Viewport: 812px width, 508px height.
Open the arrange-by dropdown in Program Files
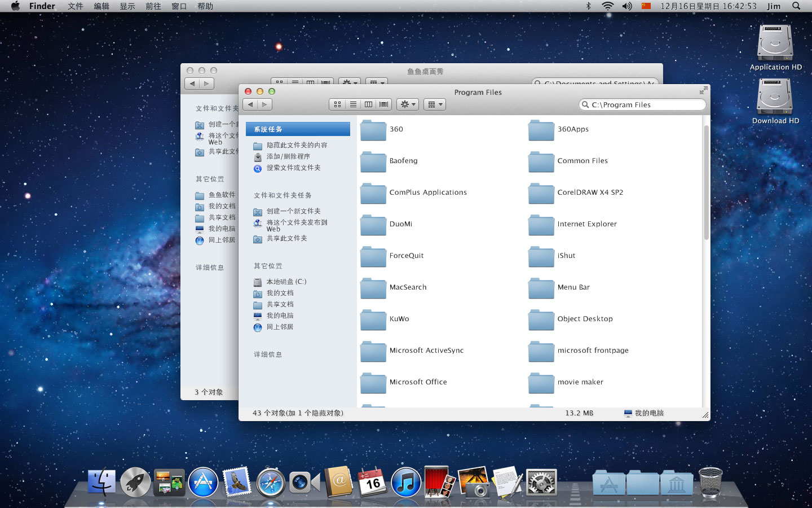click(435, 104)
